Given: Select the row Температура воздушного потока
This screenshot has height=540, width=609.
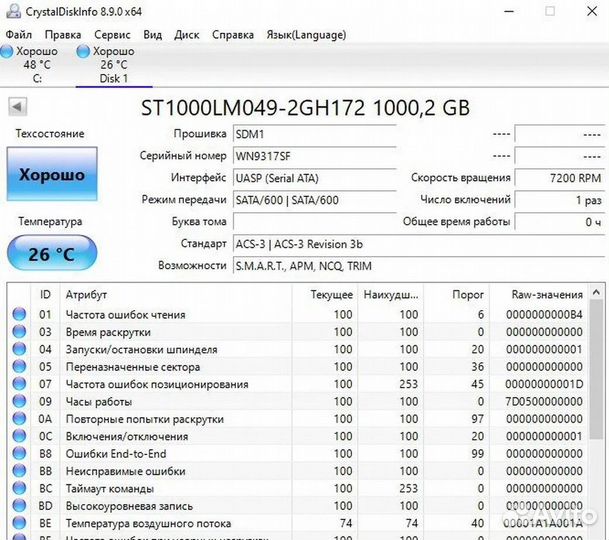Looking at the screenshot, I should pos(298,523).
